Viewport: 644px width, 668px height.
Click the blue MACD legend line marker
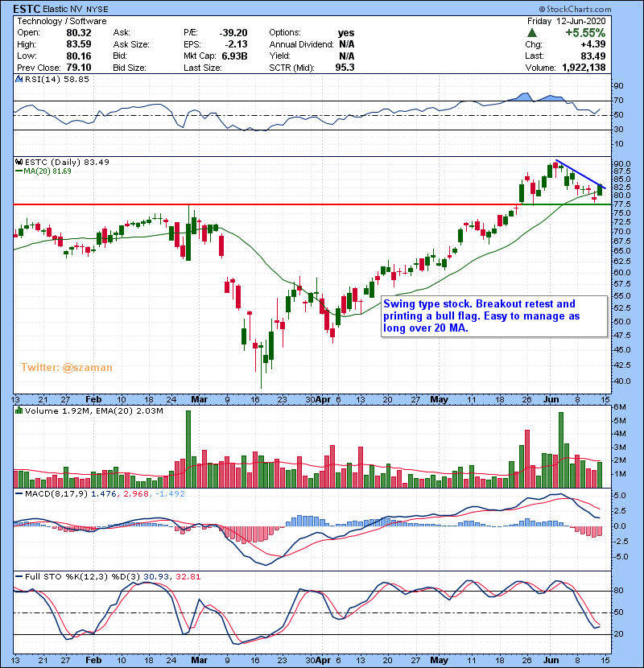tap(19, 494)
